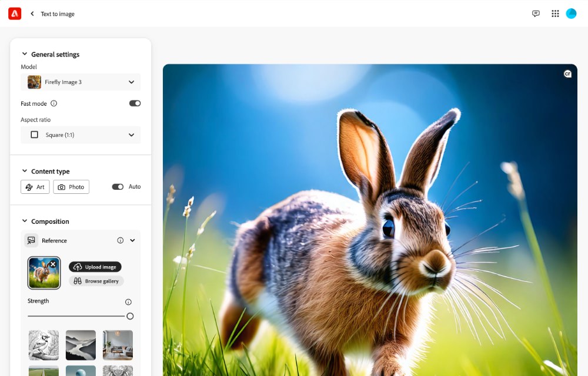Click the Browse gallery button
The image size is (588, 376).
(96, 281)
